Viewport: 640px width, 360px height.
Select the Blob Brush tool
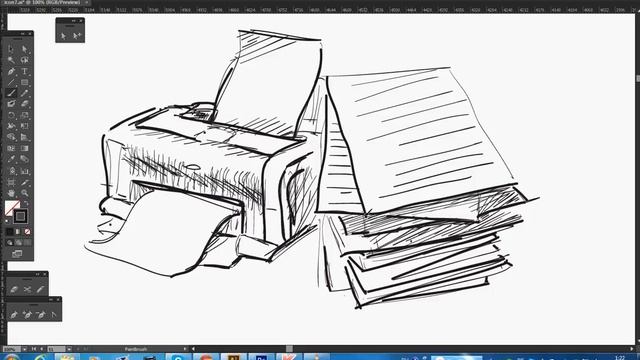coord(11,104)
